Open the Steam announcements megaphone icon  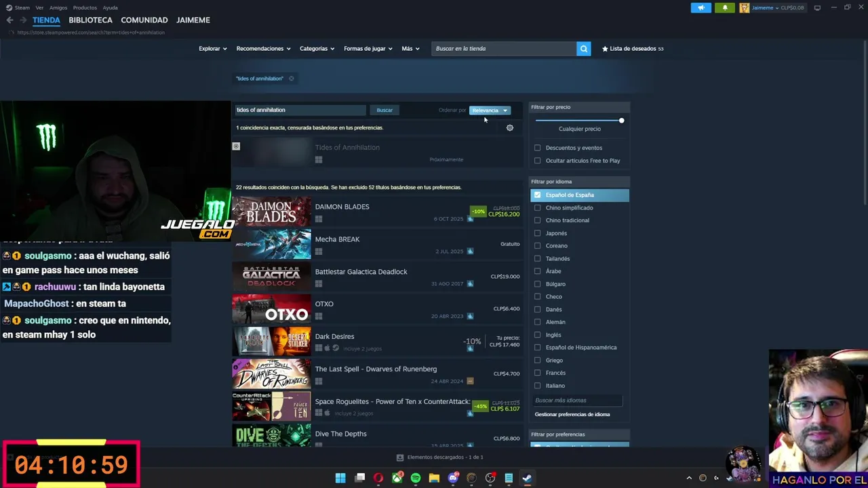pos(701,7)
